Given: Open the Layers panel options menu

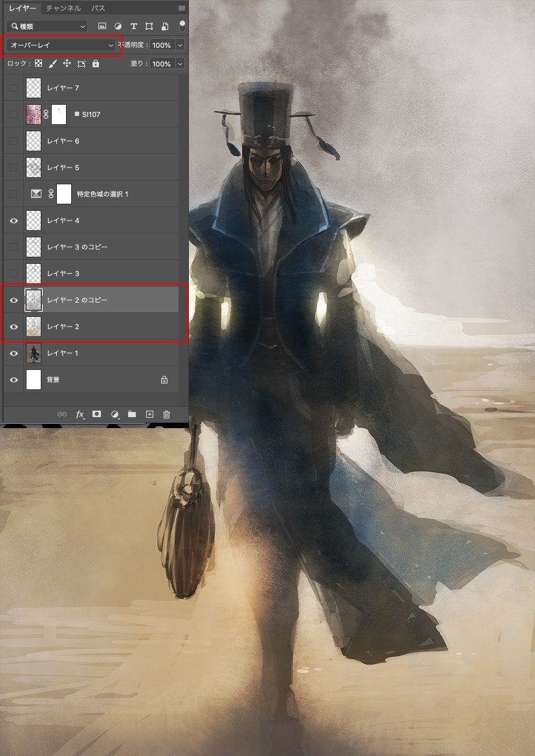Looking at the screenshot, I should pyautogui.click(x=181, y=8).
